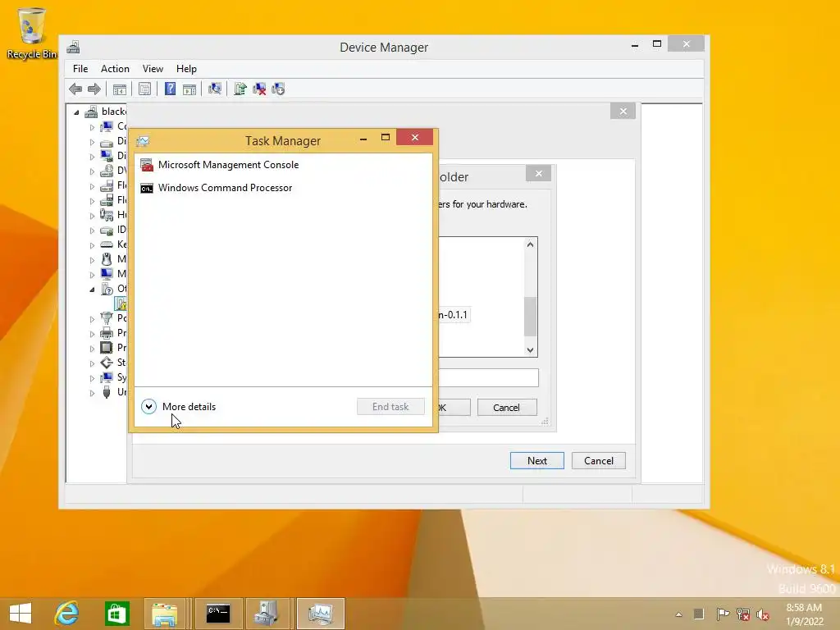Open the File menu in Device Manager
The width and height of the screenshot is (840, 630).
[80, 69]
